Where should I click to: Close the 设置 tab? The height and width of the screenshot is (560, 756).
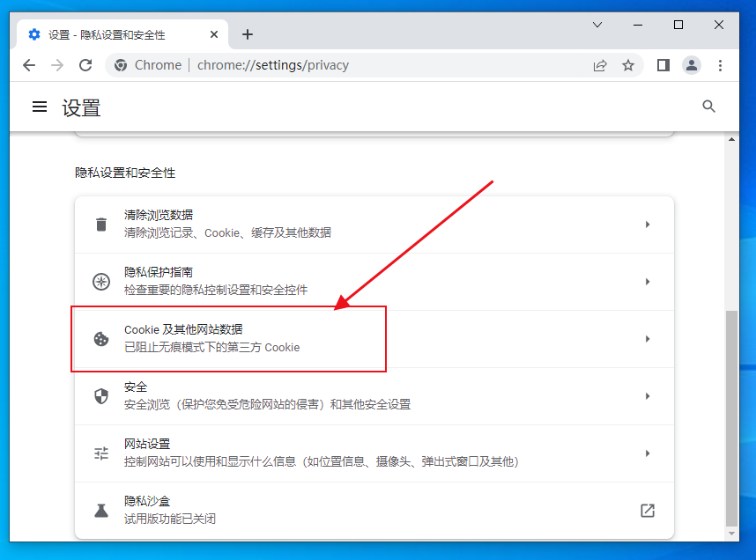pyautogui.click(x=214, y=34)
